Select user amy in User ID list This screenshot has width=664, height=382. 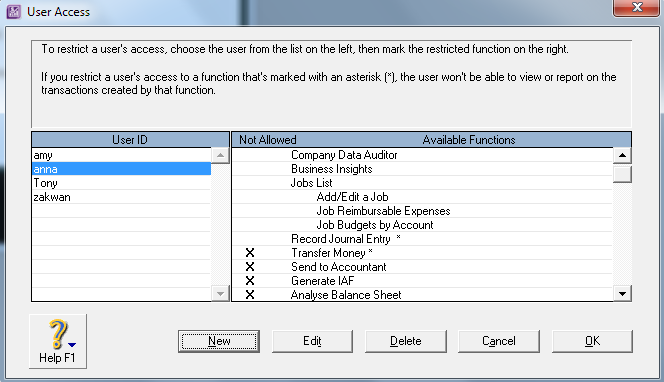pos(122,155)
